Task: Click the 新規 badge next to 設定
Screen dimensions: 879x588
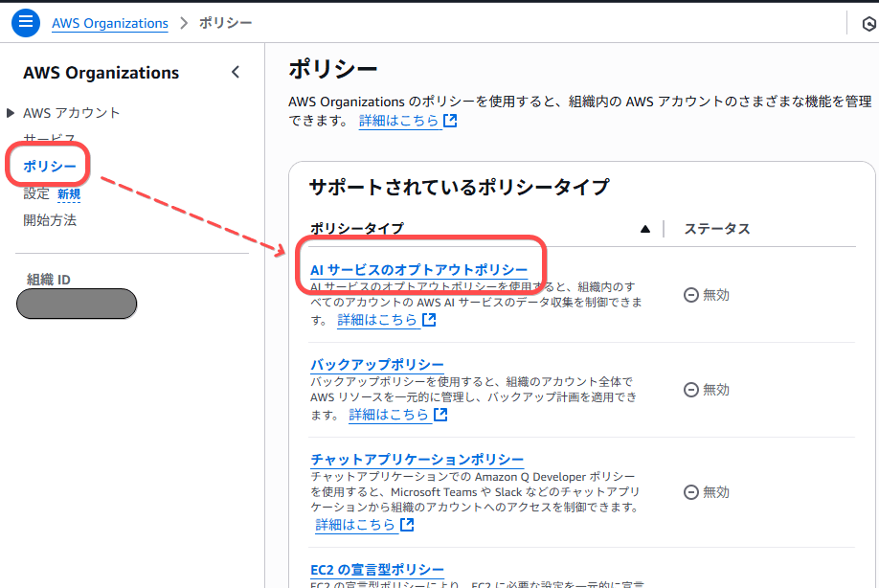Action: tap(69, 194)
